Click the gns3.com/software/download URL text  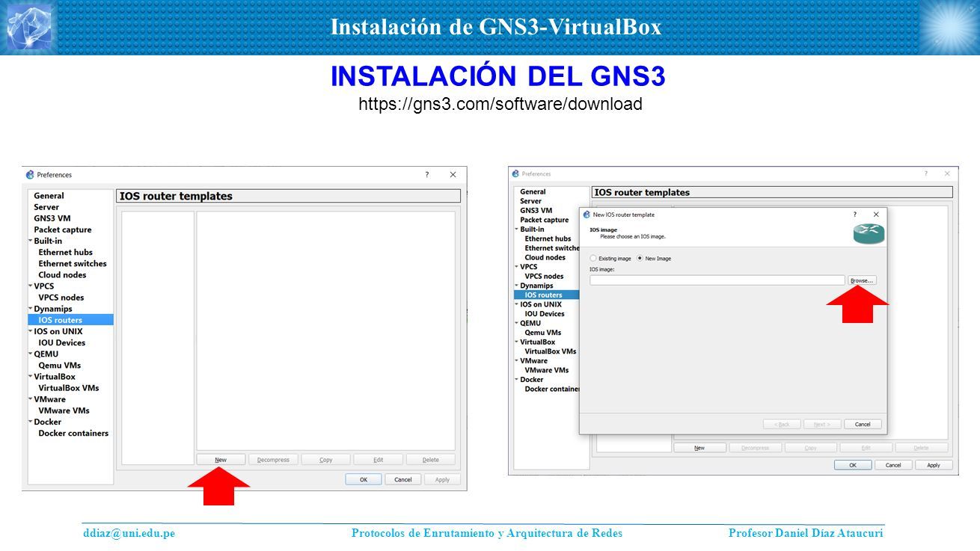500,104
